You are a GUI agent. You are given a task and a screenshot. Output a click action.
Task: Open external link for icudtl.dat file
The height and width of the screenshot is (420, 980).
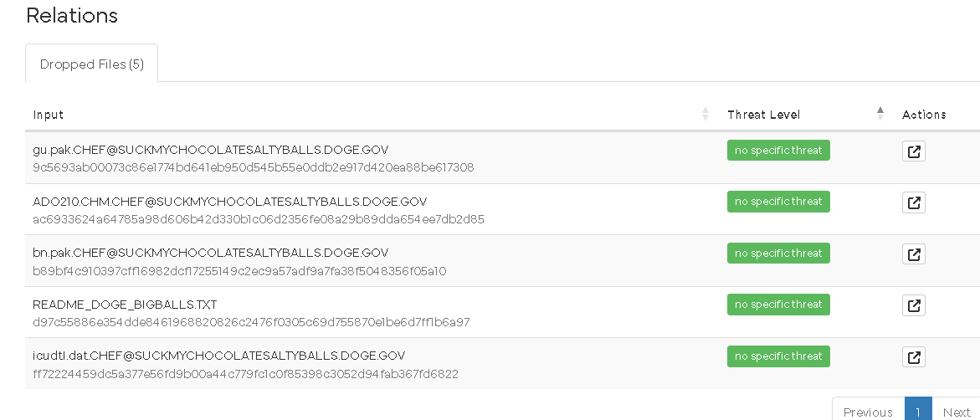click(x=914, y=357)
